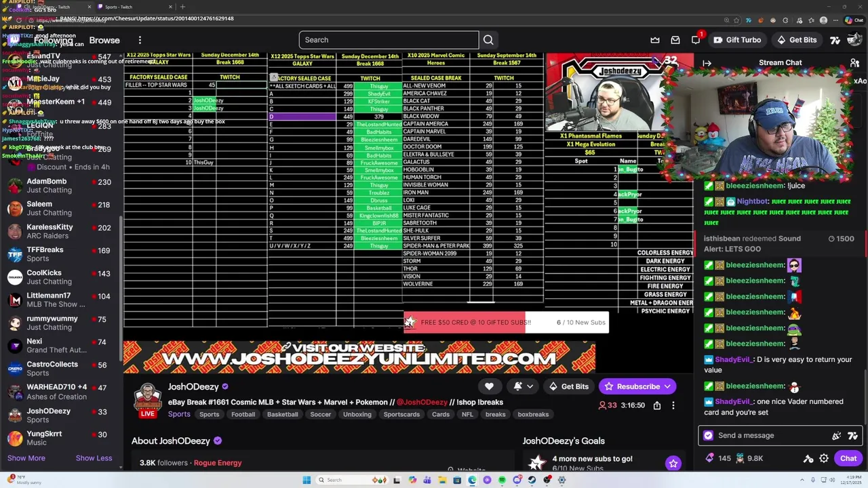The image size is (868, 488).
Task: Open Discord from the taskbar
Action: tap(517, 480)
